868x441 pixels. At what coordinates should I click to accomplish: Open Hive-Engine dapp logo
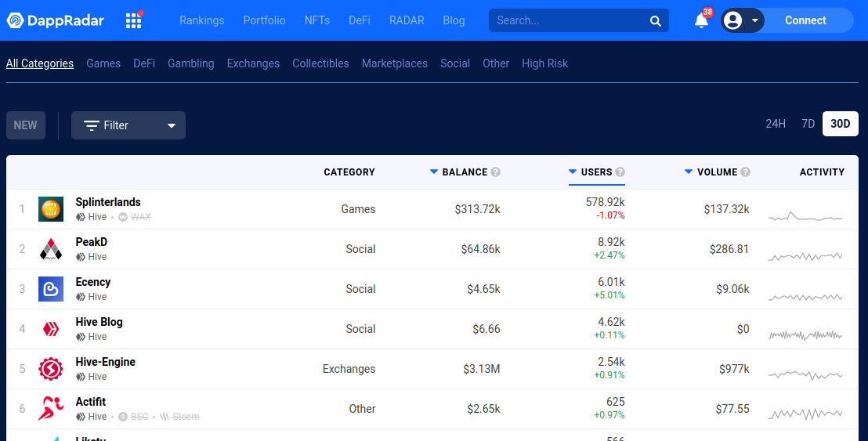tap(51, 368)
